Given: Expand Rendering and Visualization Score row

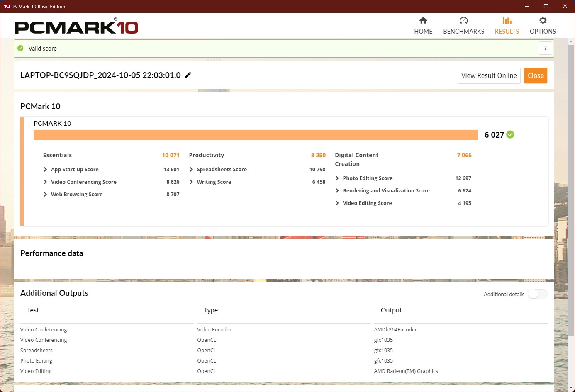Looking at the screenshot, I should pos(337,190).
